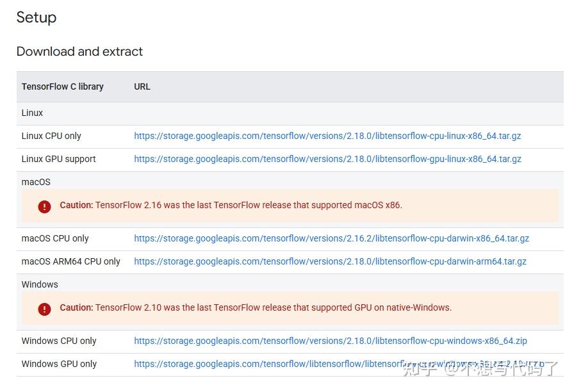
Task: Open the Windows CPU only zip download link
Action: pyautogui.click(x=330, y=341)
